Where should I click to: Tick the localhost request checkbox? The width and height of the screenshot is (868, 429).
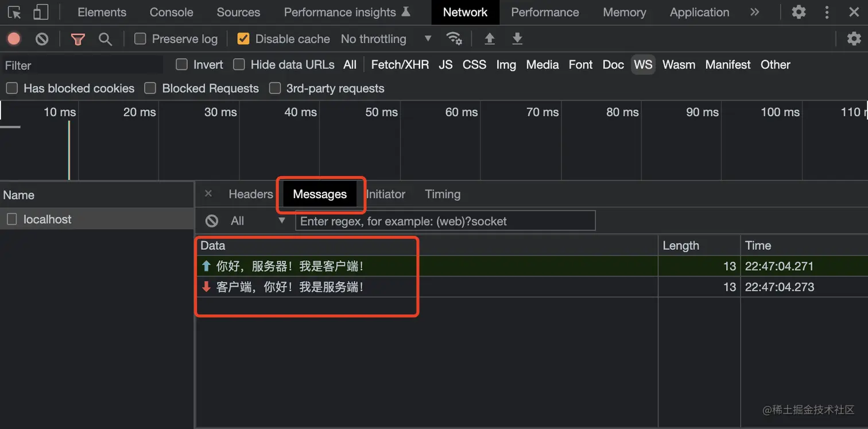[11, 219]
